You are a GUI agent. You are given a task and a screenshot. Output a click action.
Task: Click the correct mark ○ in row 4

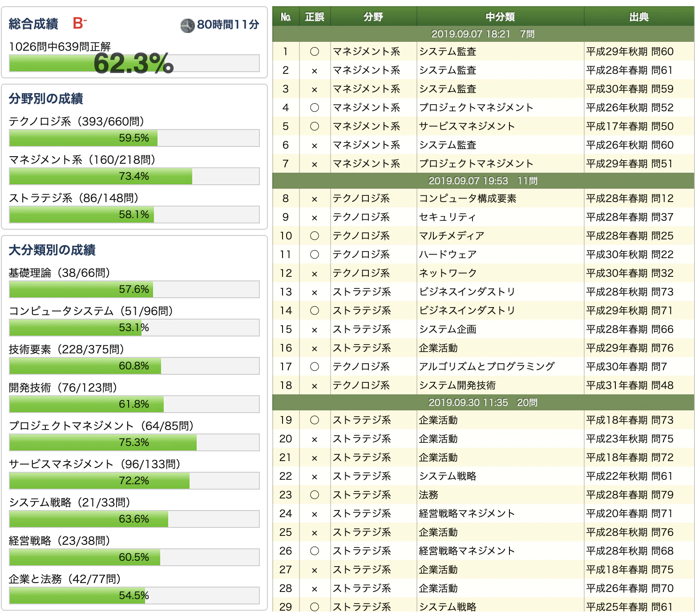point(315,108)
